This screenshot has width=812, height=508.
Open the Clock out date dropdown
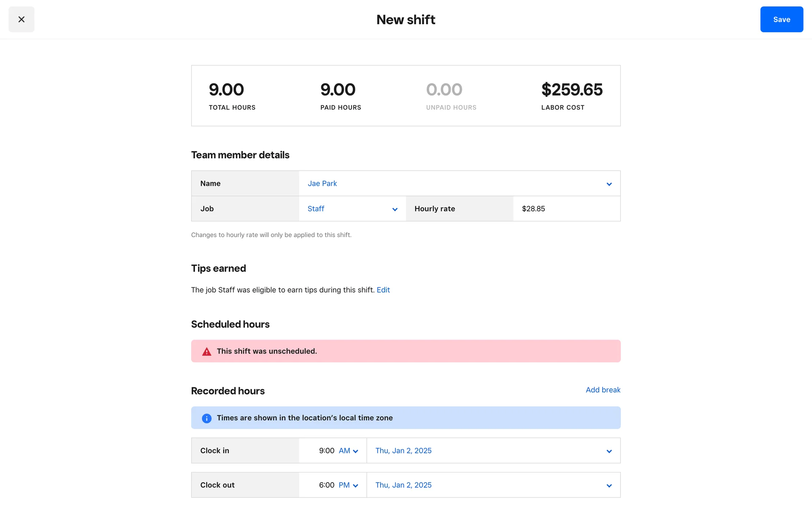click(493, 485)
